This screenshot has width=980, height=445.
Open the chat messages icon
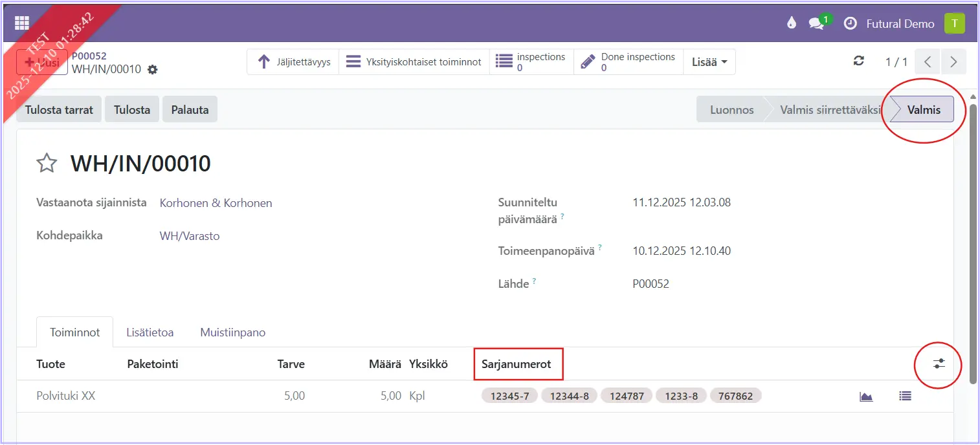(x=816, y=23)
